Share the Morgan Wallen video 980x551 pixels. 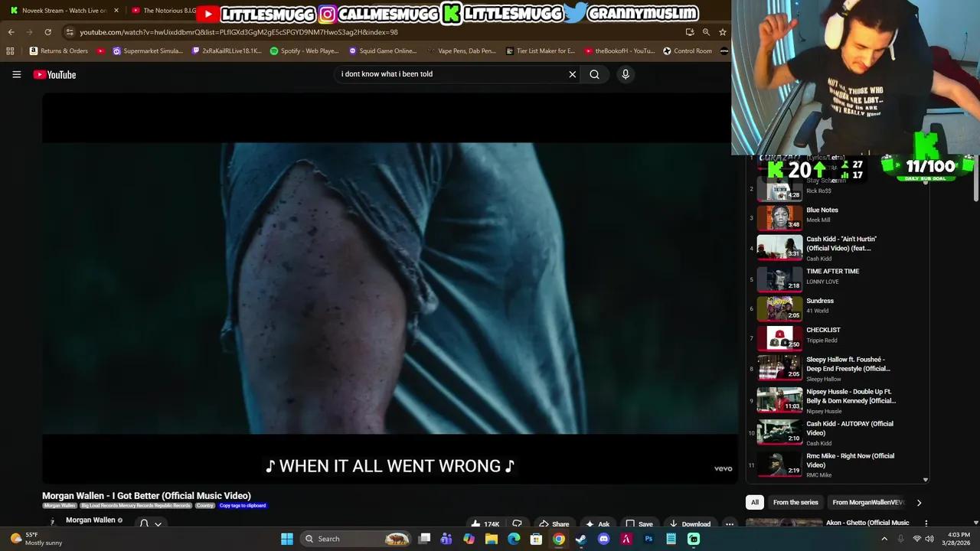click(x=554, y=524)
